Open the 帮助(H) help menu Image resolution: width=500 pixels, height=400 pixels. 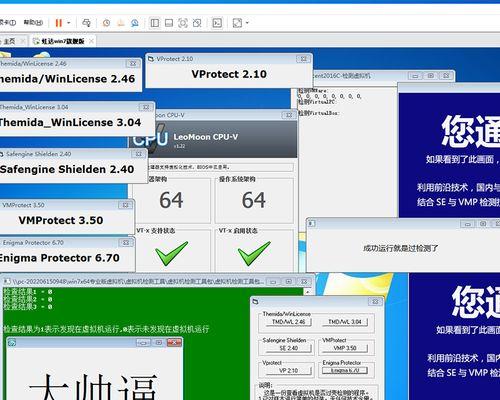point(33,23)
